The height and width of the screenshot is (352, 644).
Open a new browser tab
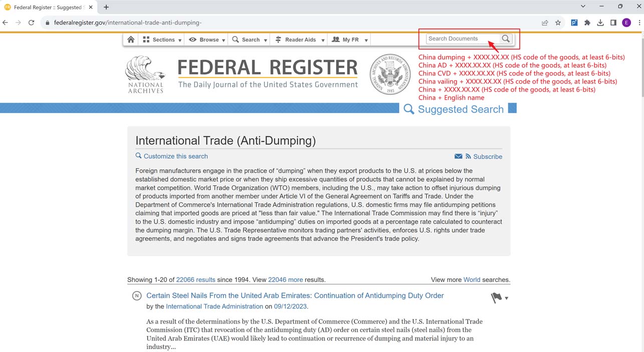[x=106, y=7]
